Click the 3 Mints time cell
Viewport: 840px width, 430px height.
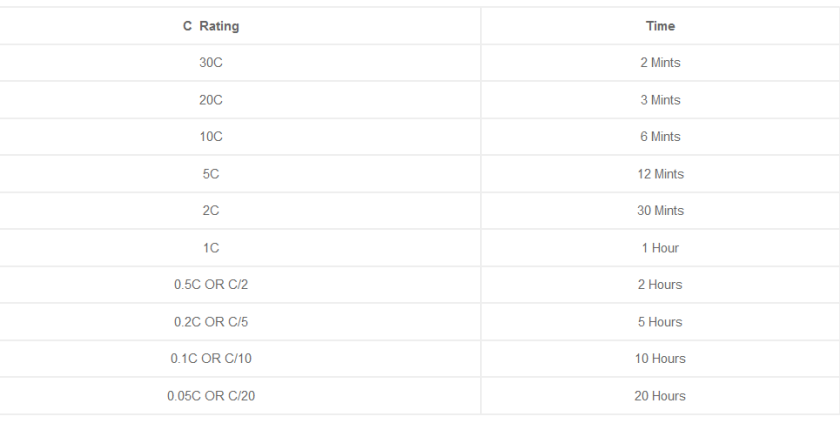pyautogui.click(x=660, y=100)
